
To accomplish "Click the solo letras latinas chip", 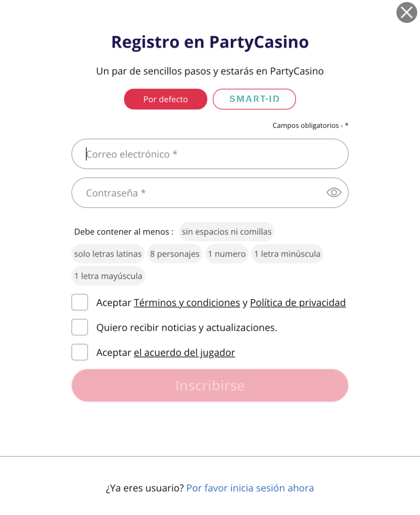I will click(108, 254).
